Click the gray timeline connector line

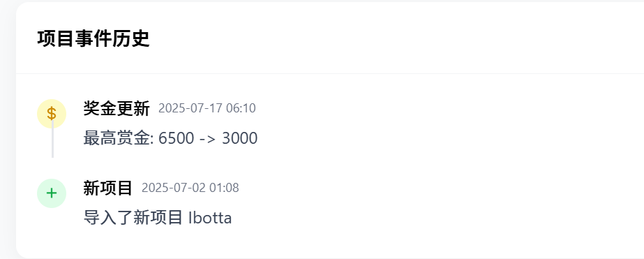click(x=52, y=139)
